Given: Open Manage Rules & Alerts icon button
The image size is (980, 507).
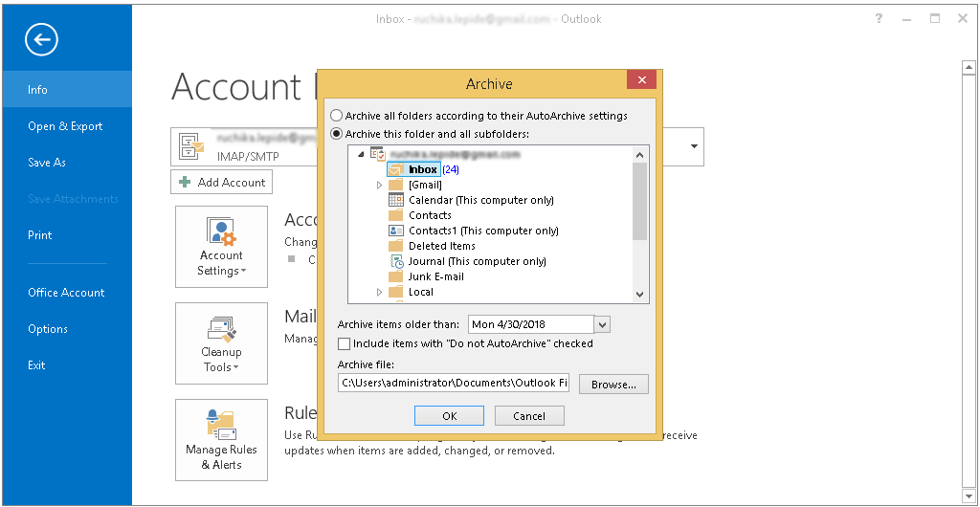Looking at the screenshot, I should (221, 440).
